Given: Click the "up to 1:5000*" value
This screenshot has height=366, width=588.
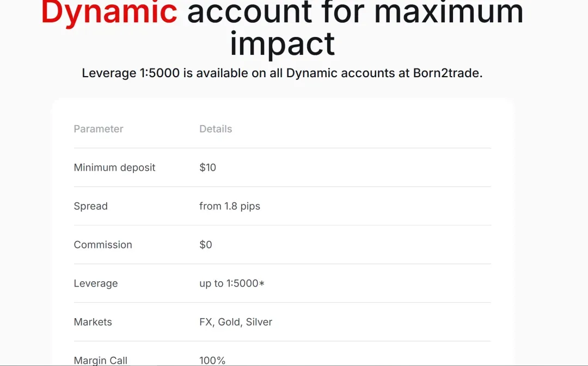Looking at the screenshot, I should (232, 283).
